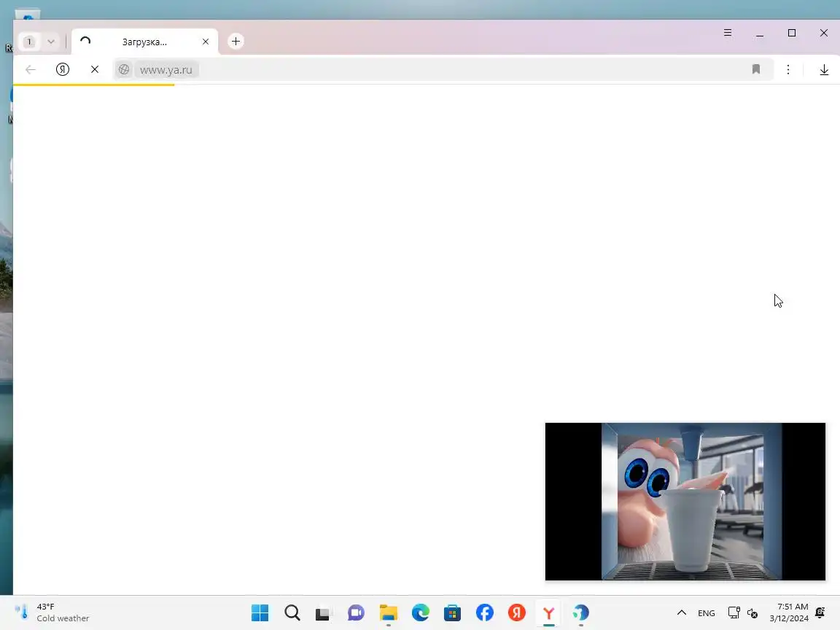Open Facebook from taskbar

pyautogui.click(x=485, y=612)
